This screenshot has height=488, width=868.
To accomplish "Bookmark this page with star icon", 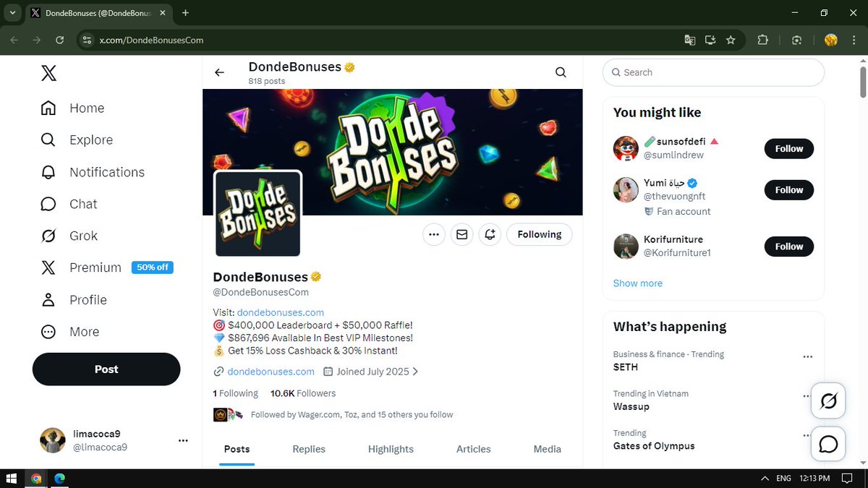I will (x=731, y=40).
